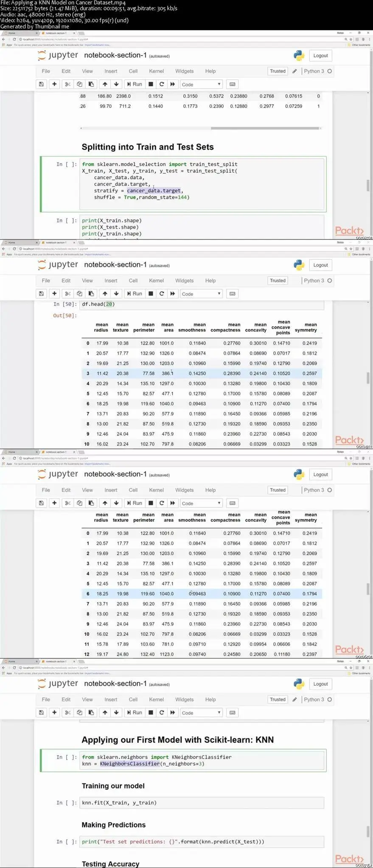373x868 pixels.
Task: Select the highlighted dataframe row with index 3
Action: coord(202,373)
